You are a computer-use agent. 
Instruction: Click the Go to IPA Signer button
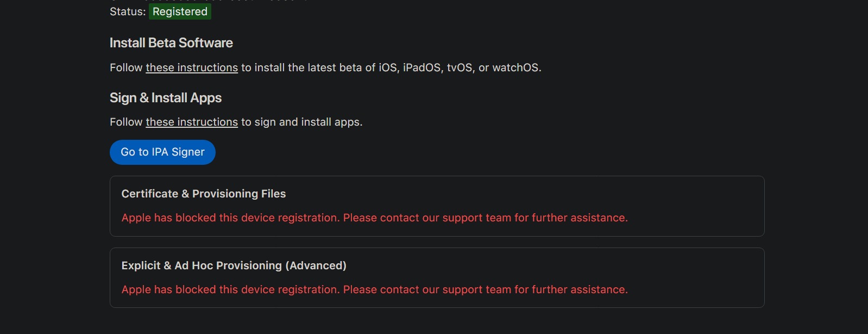[x=162, y=152]
